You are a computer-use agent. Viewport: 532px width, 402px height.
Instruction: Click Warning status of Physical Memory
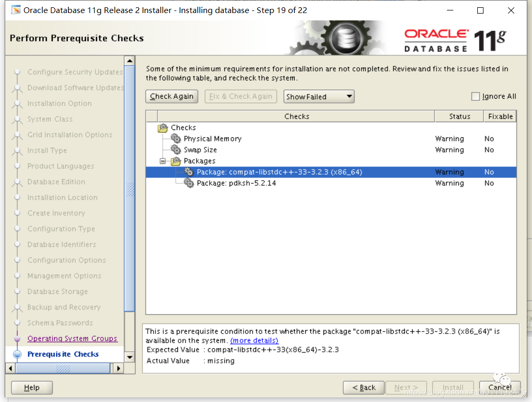[449, 138]
